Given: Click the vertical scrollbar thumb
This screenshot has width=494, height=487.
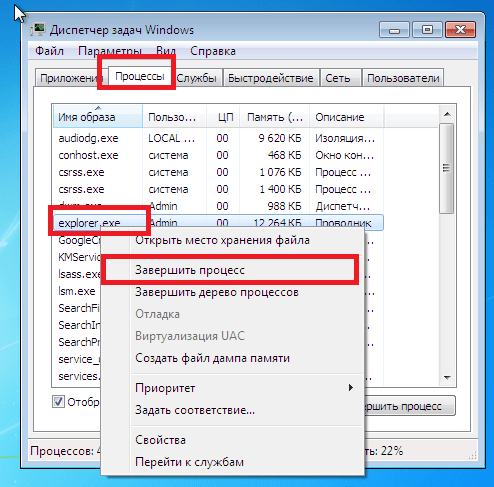Looking at the screenshot, I should pyautogui.click(x=447, y=168).
